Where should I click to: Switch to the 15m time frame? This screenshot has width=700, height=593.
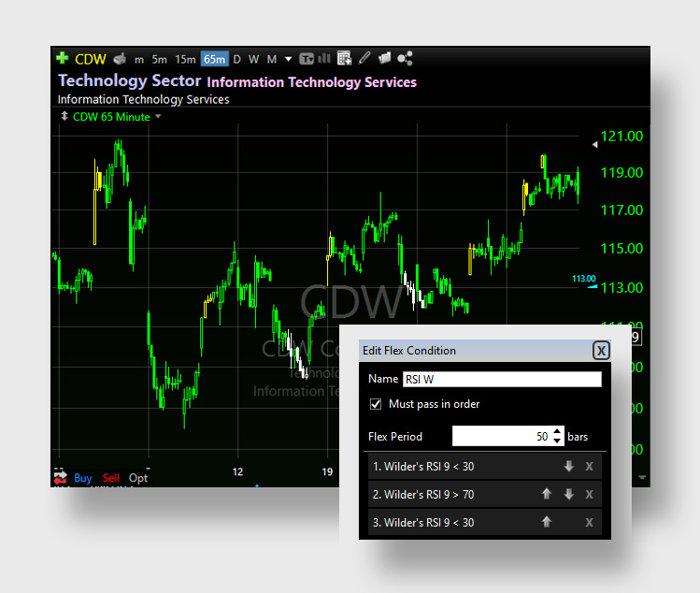tap(185, 59)
